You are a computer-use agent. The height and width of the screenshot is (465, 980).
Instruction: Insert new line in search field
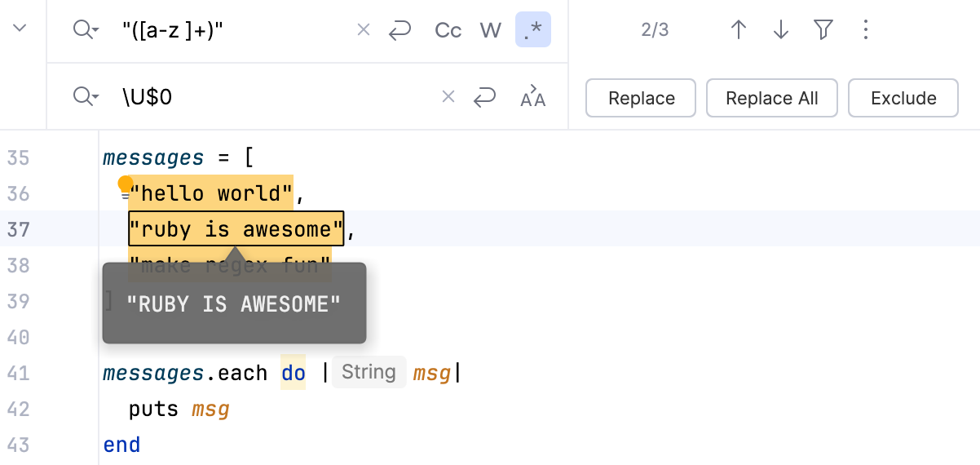point(400,31)
